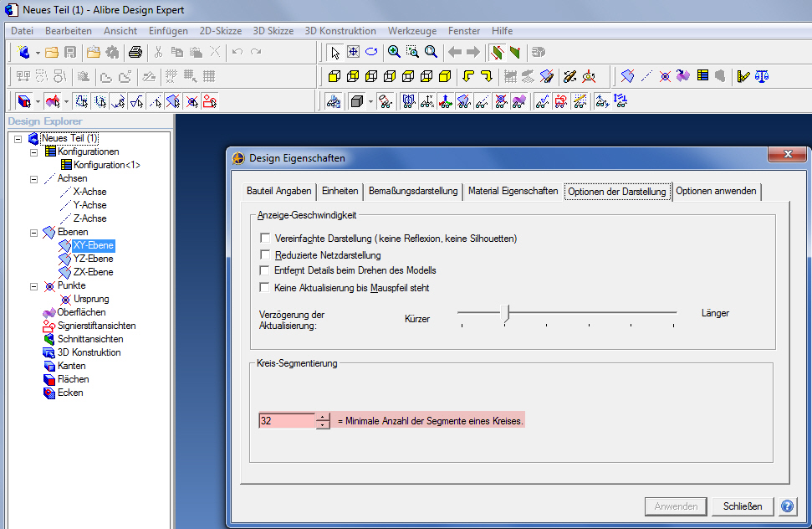Click the printer icon to print
Screen dimensions: 812x529
tap(135, 52)
